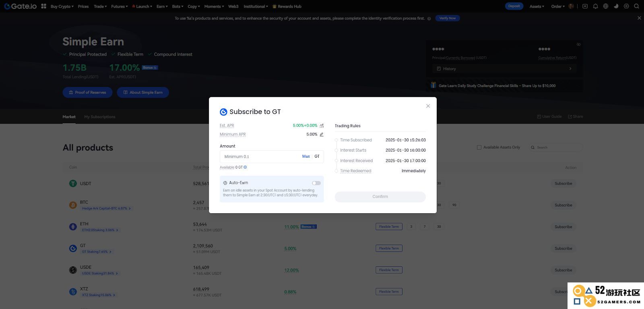This screenshot has height=309, width=644.
Task: Expand the Assets dropdown
Action: click(x=537, y=6)
